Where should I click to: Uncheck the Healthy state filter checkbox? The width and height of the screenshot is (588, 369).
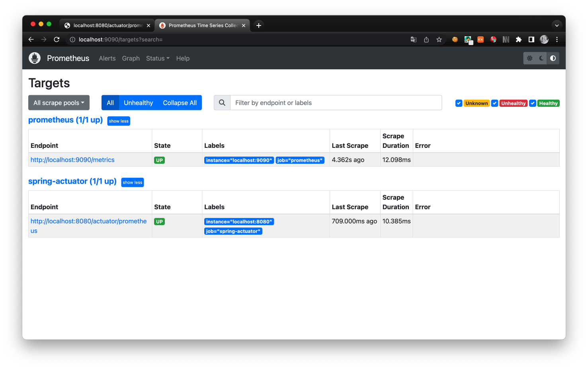pos(533,103)
